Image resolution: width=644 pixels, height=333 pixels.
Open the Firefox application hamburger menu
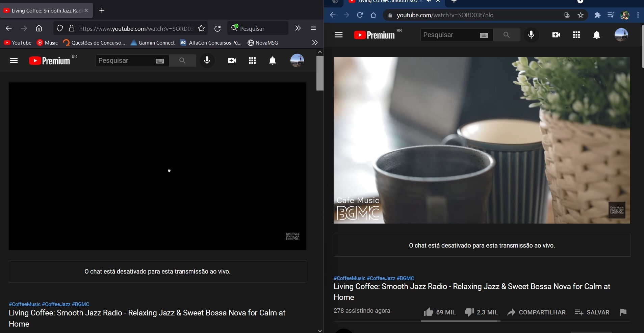pos(313,28)
